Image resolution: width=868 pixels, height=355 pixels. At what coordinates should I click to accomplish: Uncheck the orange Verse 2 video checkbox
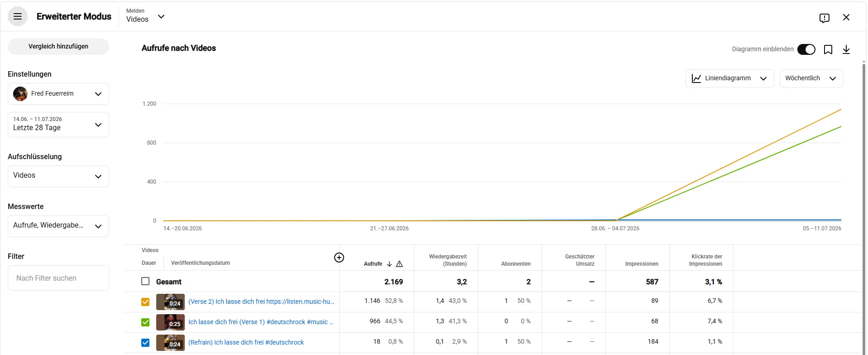click(145, 302)
